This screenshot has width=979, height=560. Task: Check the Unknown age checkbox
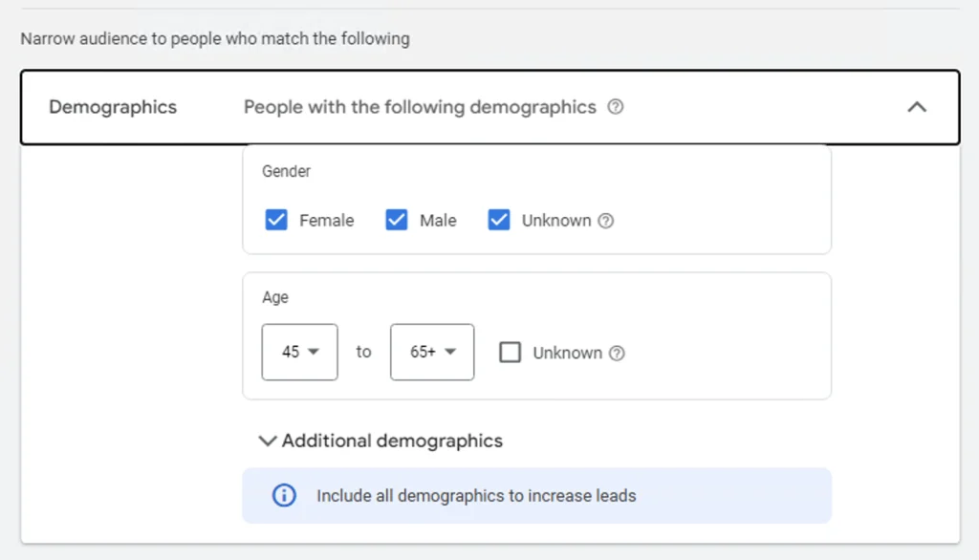coord(511,352)
